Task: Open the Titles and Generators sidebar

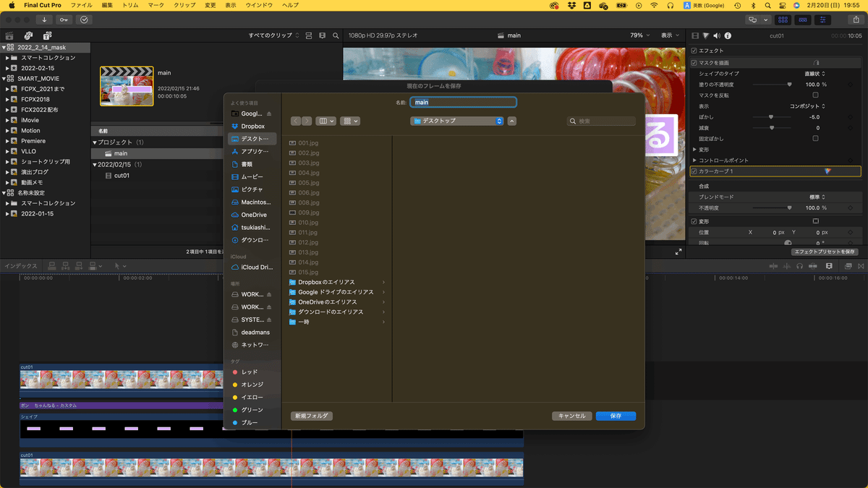Action: click(x=47, y=35)
